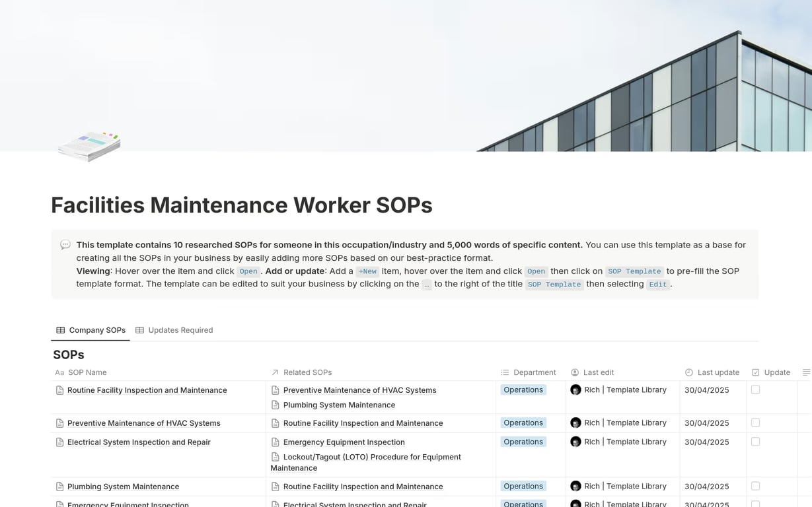Click the checkbox icon in Update column header
Screen dimensions: 812x507
tap(756, 372)
